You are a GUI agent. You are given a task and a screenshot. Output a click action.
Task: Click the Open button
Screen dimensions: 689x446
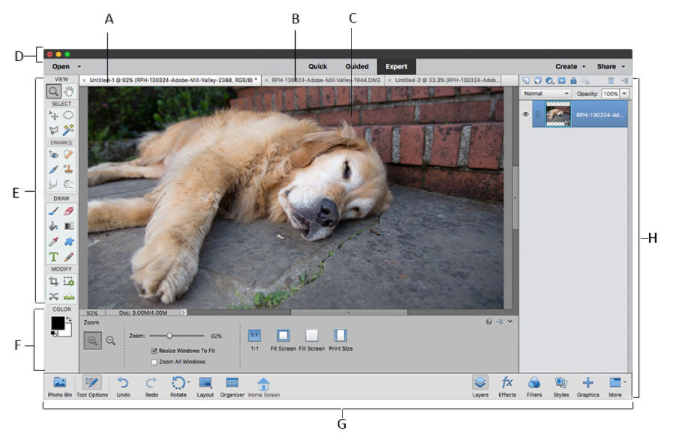(61, 67)
